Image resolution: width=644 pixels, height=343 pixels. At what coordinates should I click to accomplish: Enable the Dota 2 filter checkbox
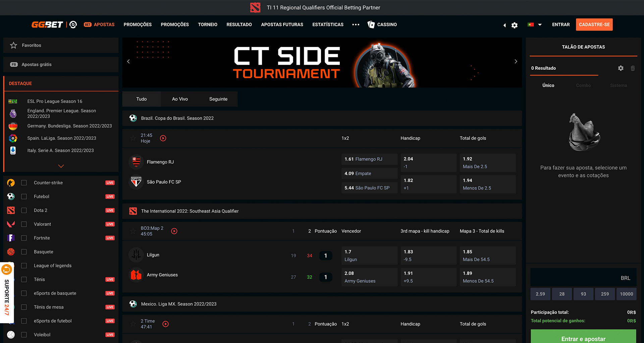pos(24,210)
